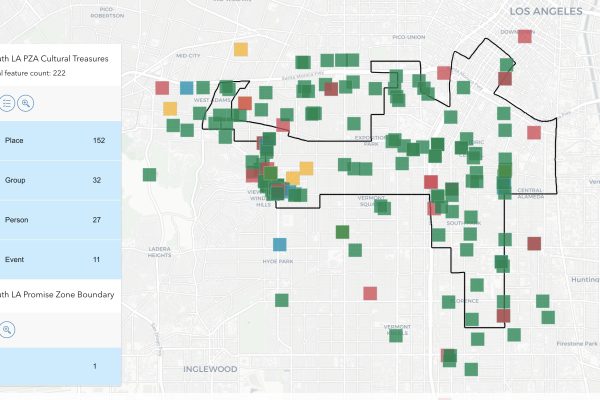This screenshot has height=400, width=600.
Task: Click the INGLEWOOD map label
Action: point(210,369)
